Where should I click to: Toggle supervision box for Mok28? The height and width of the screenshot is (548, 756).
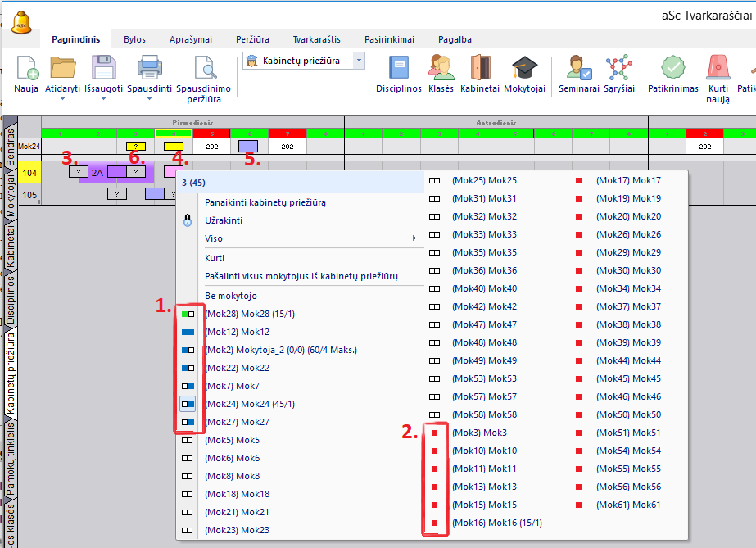coord(188,314)
